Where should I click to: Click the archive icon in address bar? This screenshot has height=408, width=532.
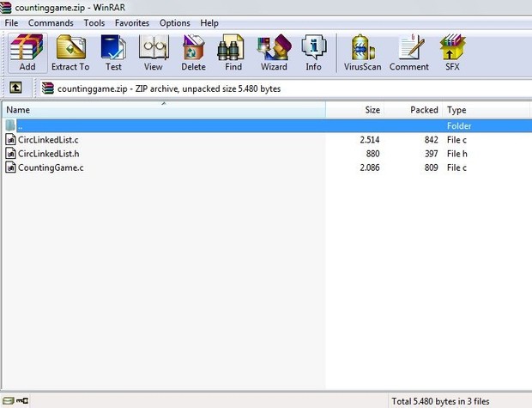click(x=48, y=88)
